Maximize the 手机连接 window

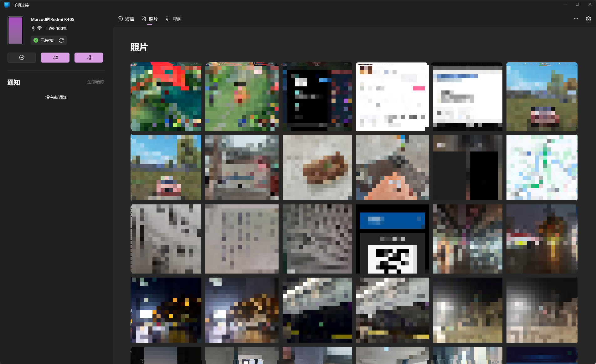(x=577, y=4)
